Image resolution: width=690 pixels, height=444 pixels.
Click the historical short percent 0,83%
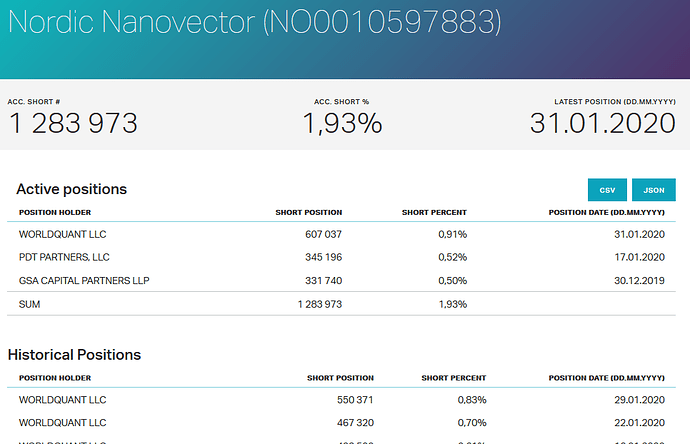coord(472,400)
